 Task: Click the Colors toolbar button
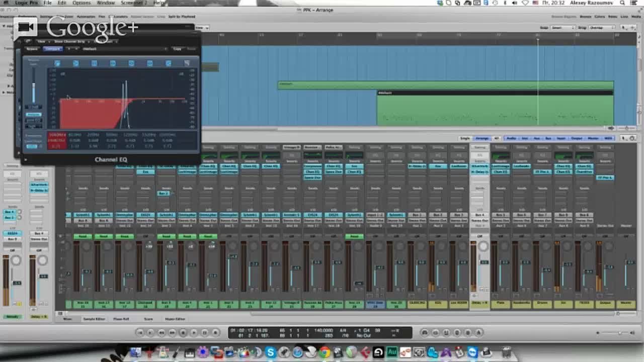click(x=599, y=17)
